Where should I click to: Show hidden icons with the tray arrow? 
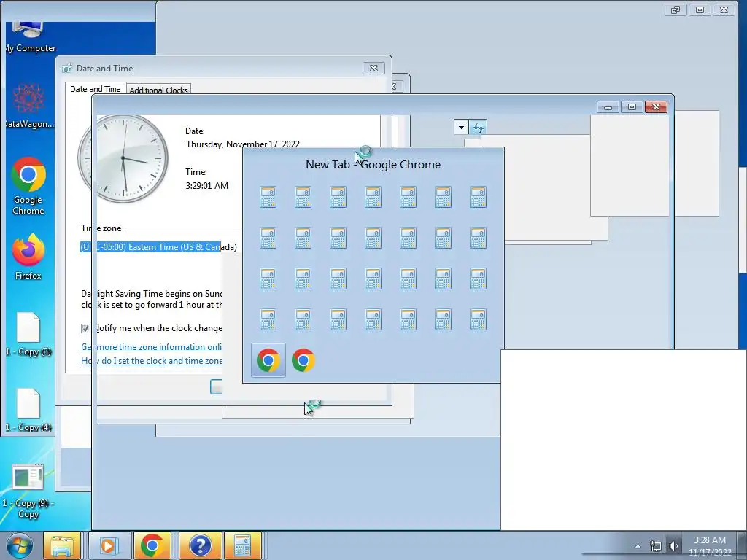[x=638, y=546]
